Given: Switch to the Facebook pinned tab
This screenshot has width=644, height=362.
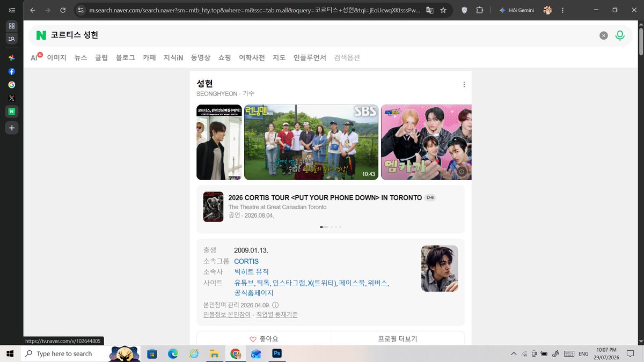Looking at the screenshot, I should 12,71.
